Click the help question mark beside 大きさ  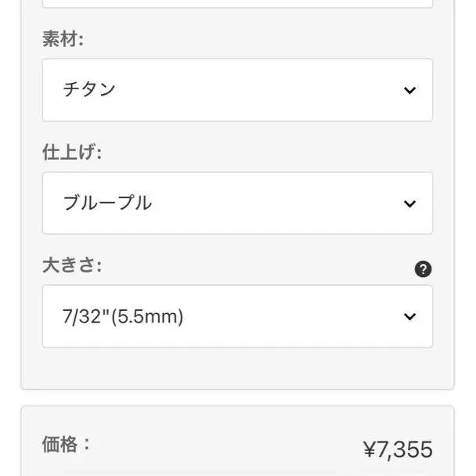tap(423, 269)
